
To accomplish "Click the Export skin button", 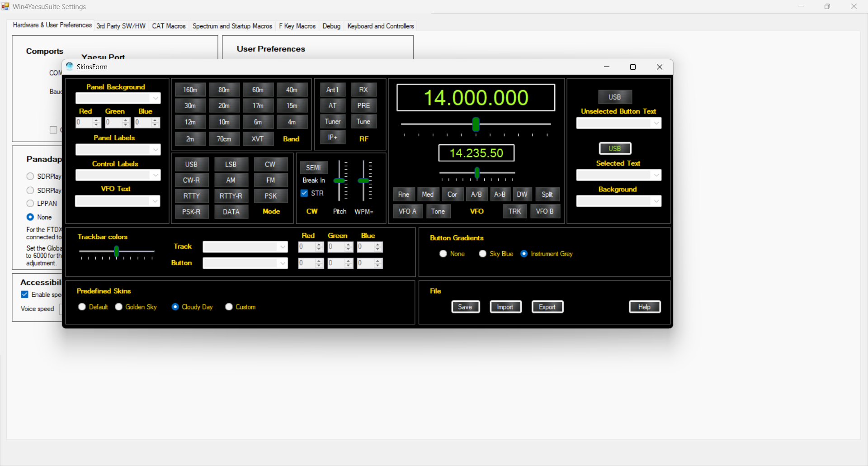I will (x=547, y=307).
